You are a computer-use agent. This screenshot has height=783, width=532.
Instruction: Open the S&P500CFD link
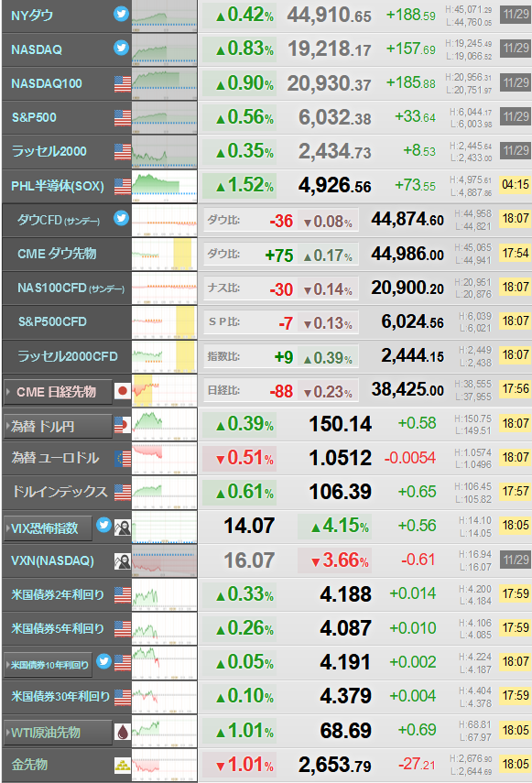52,321
